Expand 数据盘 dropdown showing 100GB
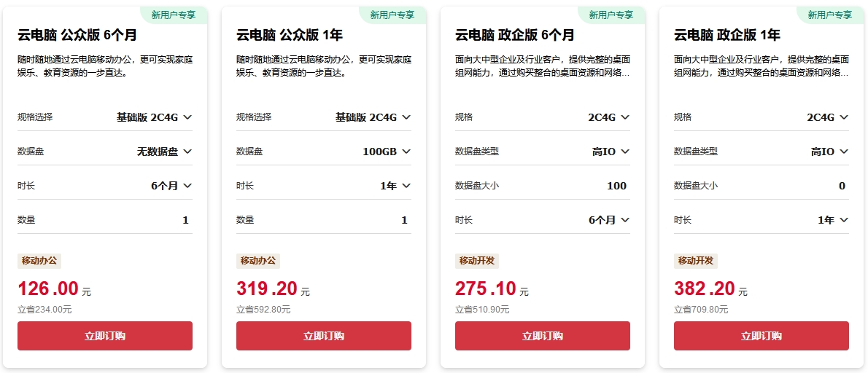The image size is (868, 373). (x=387, y=152)
